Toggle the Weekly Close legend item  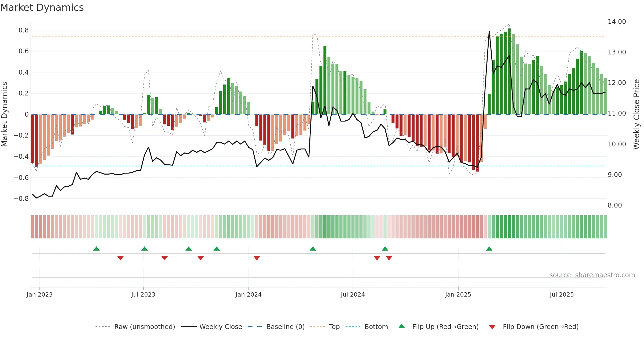[x=211, y=327]
